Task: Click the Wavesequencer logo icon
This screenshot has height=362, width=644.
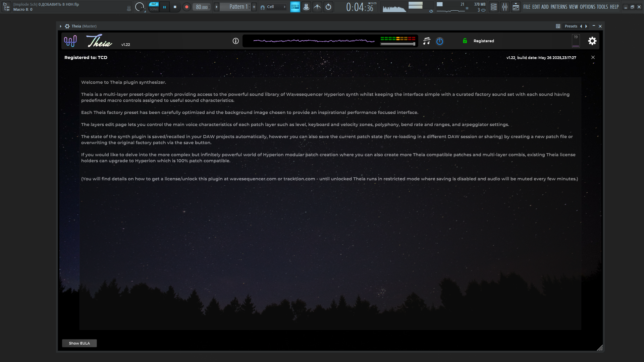Action: [70, 41]
